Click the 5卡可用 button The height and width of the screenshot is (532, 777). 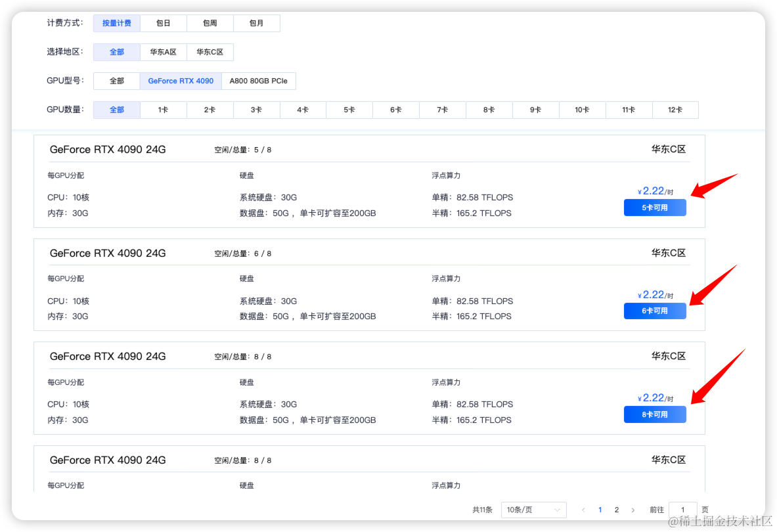pos(655,208)
